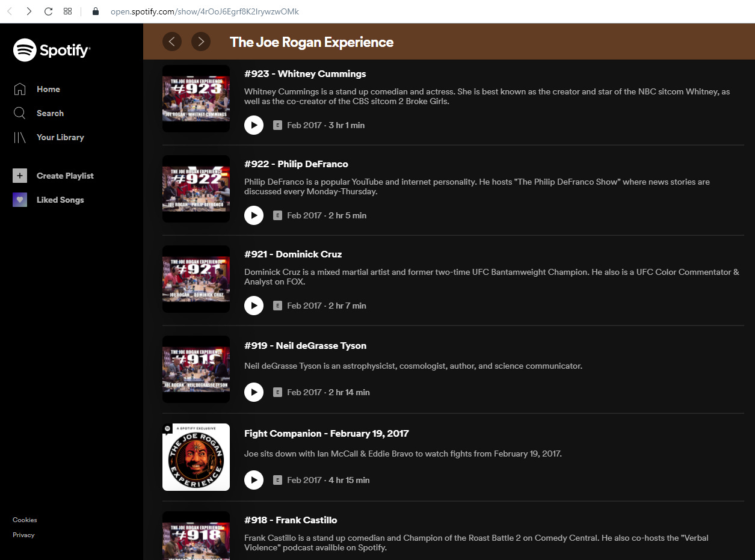Click 'Feb 2017 · 2 hr 7 min' text
Screen dimensions: 755x560
tap(327, 306)
